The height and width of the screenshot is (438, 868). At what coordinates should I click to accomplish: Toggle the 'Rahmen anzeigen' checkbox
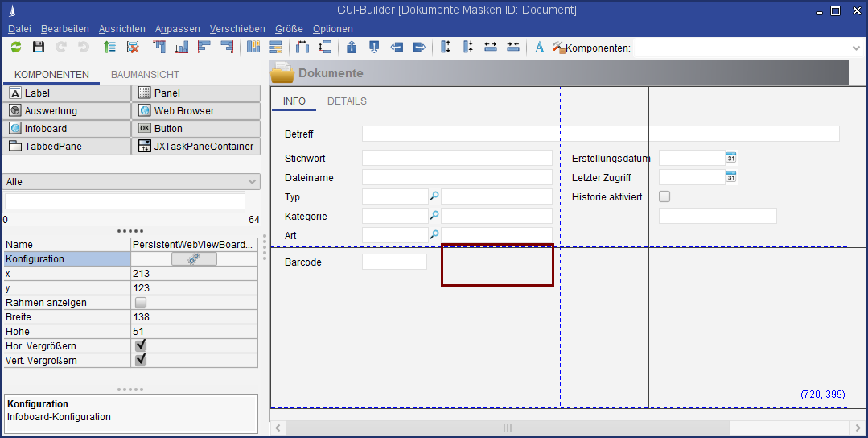pos(141,303)
